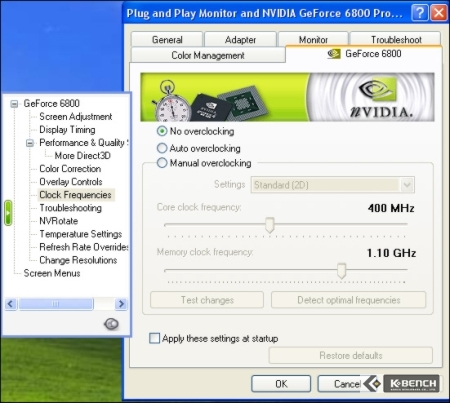The image size is (450, 403).
Task: Close the display properties dialog
Action: (439, 13)
